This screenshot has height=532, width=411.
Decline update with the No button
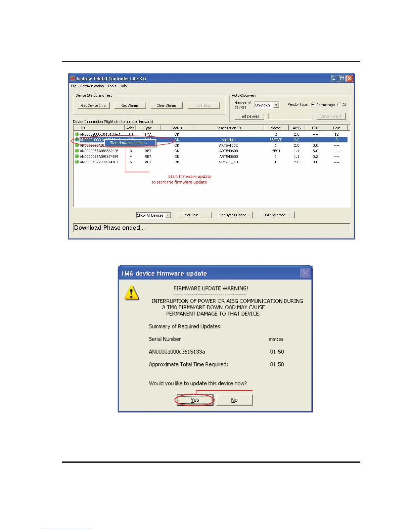234,400
